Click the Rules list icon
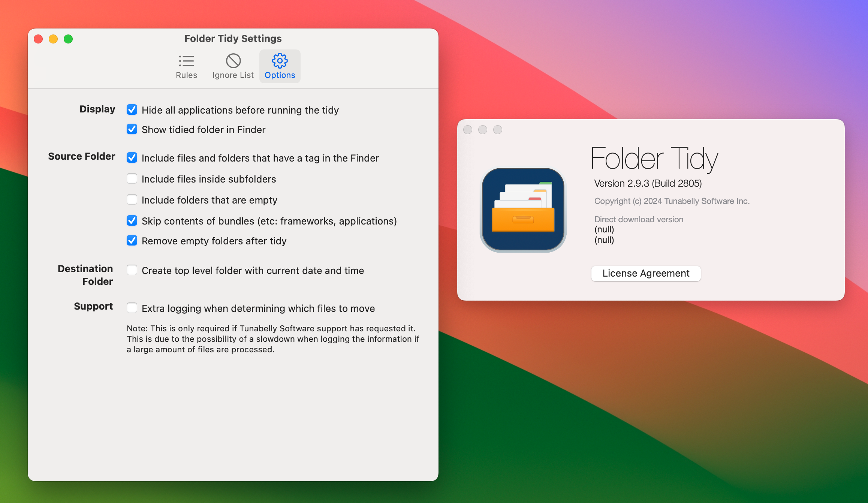Viewport: 868px width, 503px height. 186,60
